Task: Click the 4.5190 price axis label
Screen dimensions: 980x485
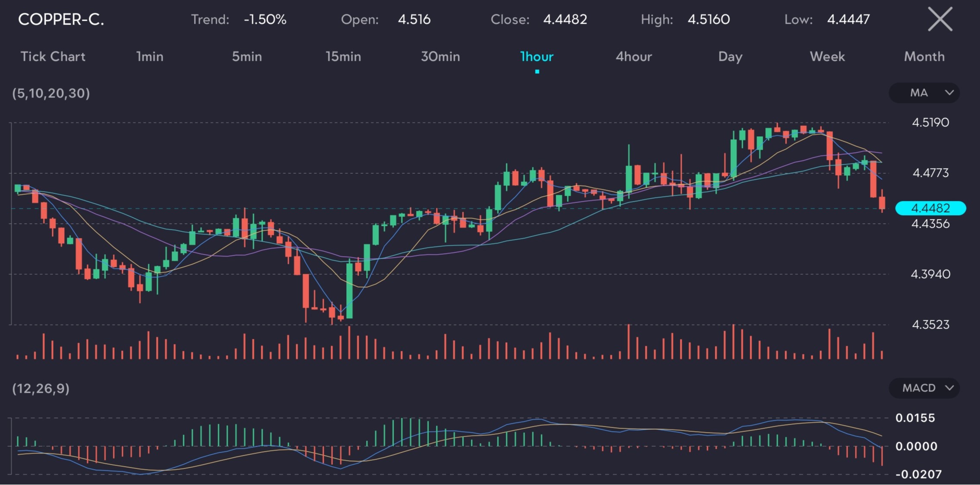Action: [930, 122]
